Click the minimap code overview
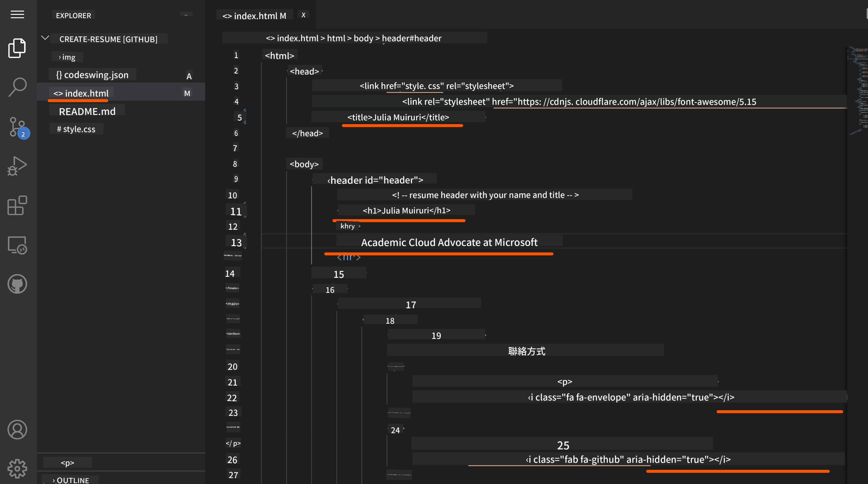 coord(858,91)
